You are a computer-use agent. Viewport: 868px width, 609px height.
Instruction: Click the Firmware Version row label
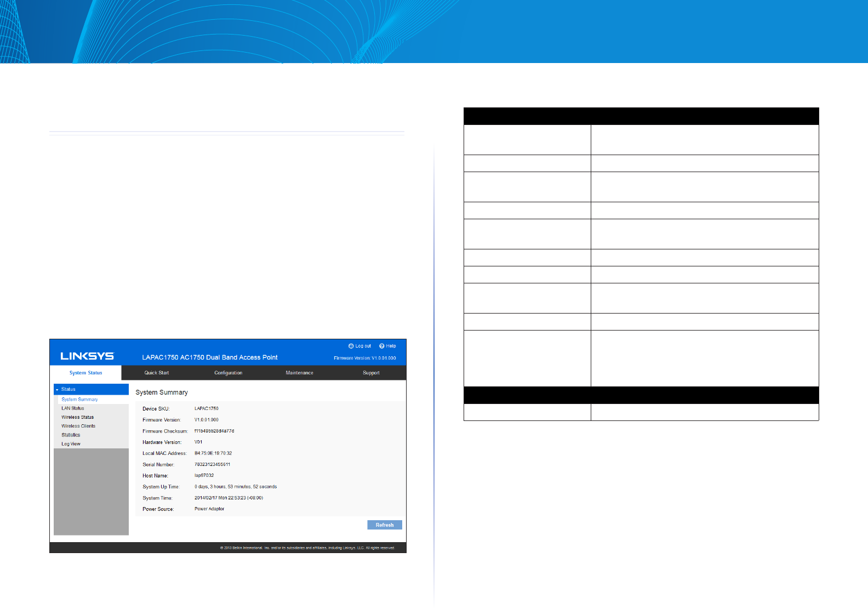162,420
